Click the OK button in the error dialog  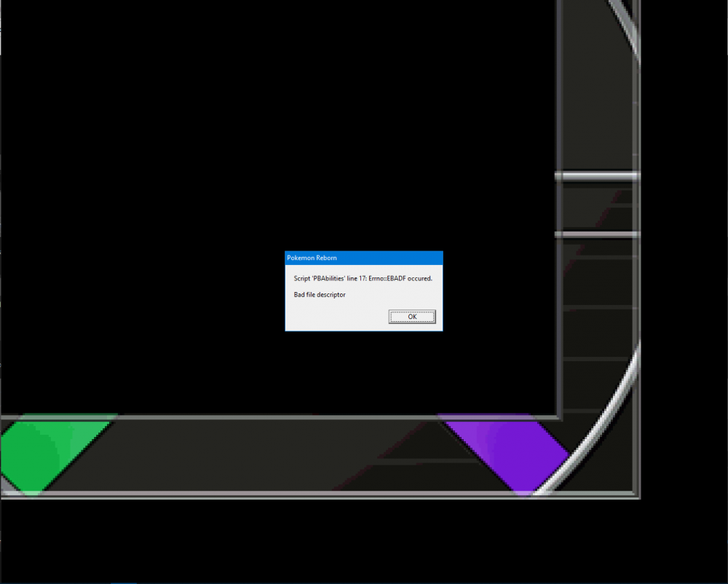pos(412,317)
